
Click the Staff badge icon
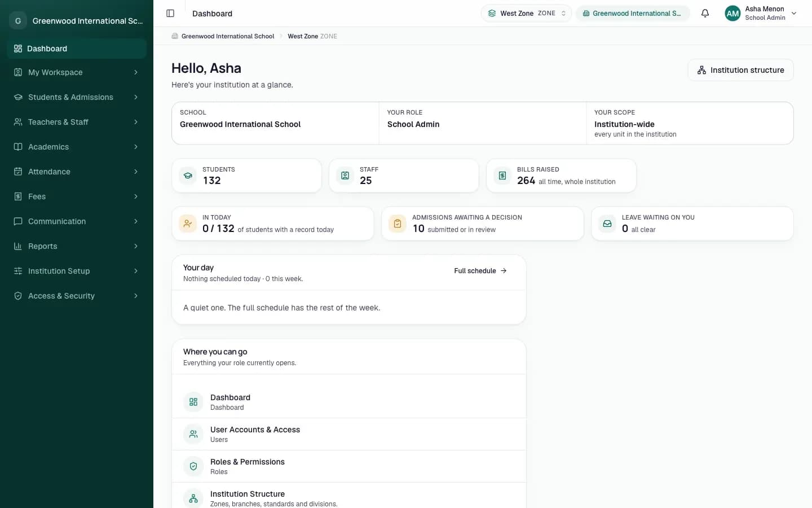coord(345,176)
